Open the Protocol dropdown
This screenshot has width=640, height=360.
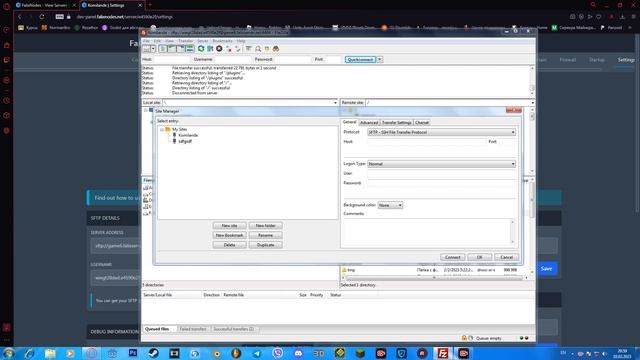pos(441,132)
